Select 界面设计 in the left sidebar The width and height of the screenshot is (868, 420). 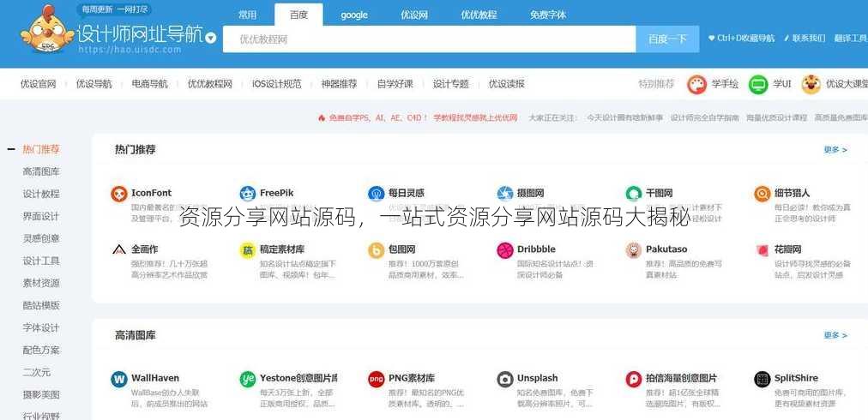[41, 216]
